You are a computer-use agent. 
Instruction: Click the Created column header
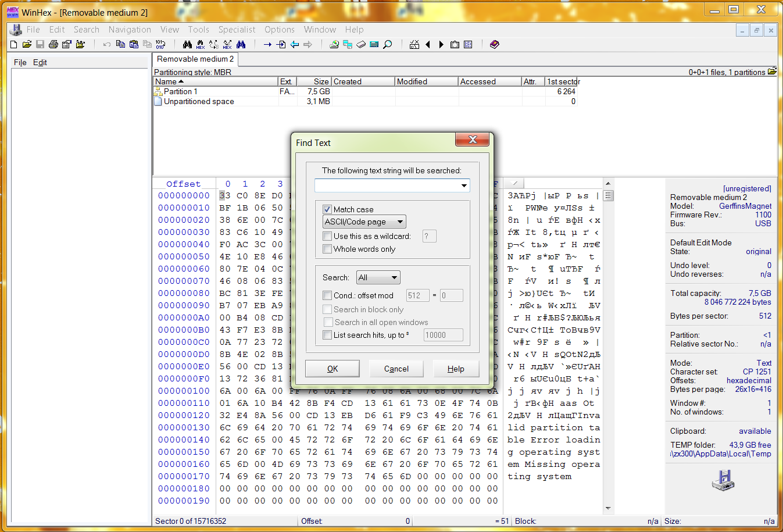363,81
